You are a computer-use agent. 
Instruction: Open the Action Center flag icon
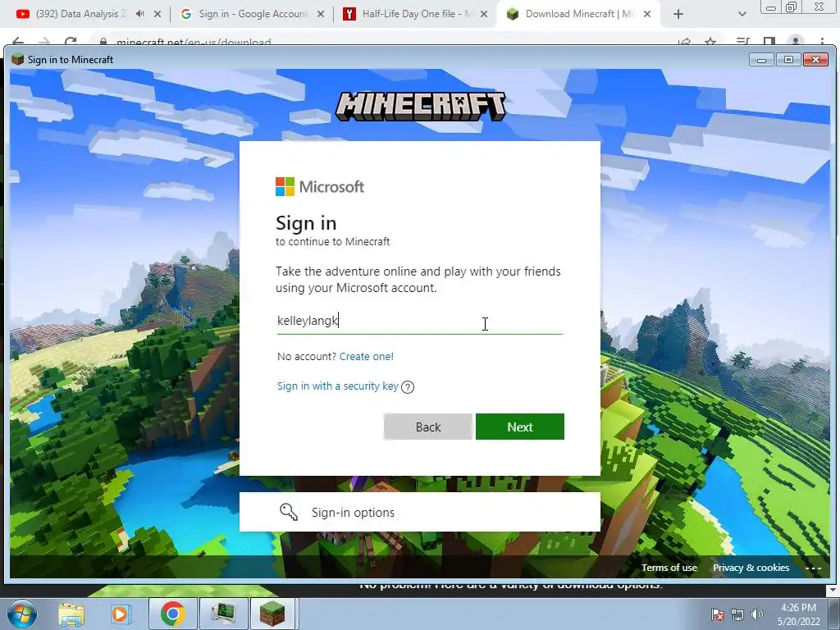coord(718,614)
